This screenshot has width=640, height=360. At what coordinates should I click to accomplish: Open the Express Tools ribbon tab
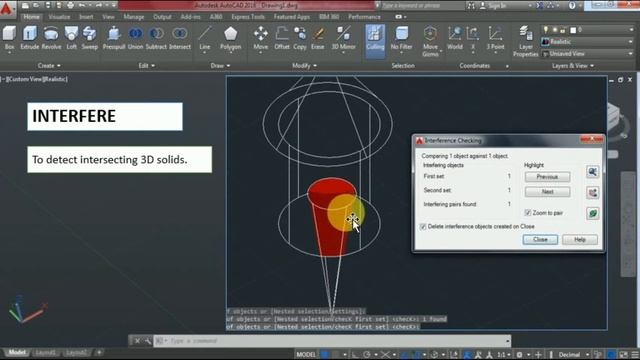(x=248, y=17)
